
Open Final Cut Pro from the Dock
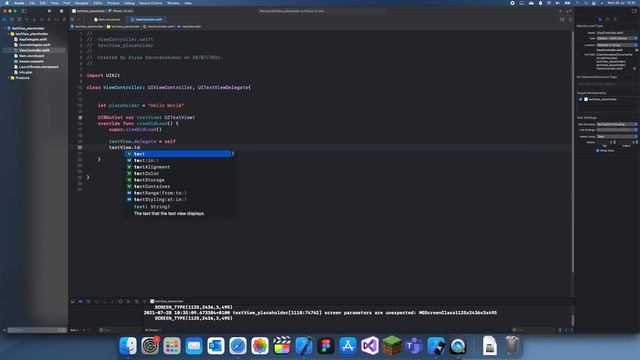pos(282,346)
